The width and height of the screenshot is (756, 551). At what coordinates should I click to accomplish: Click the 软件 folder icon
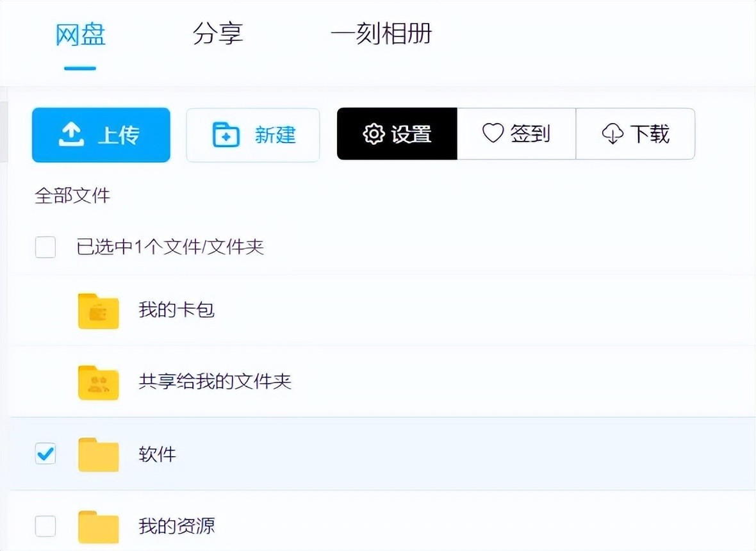98,455
